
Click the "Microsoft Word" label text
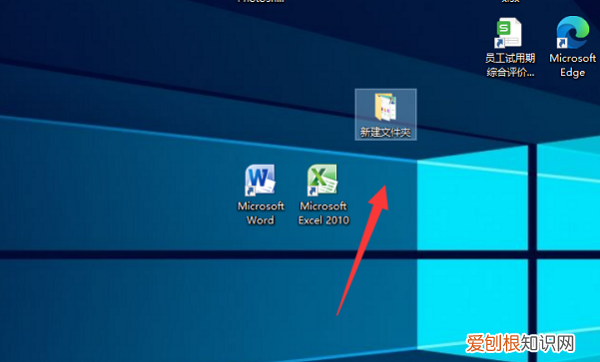point(261,213)
